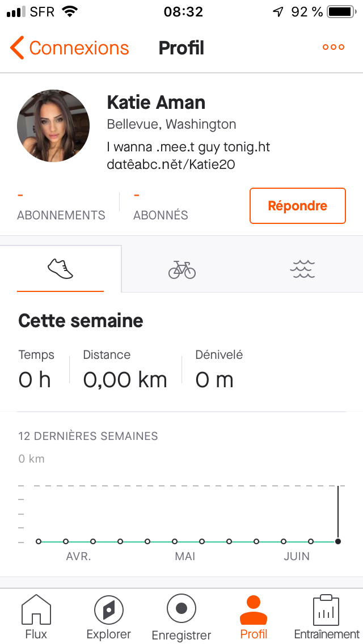Select the running shoe activity tab
Viewport: 363px width, 644px height.
pos(61,269)
